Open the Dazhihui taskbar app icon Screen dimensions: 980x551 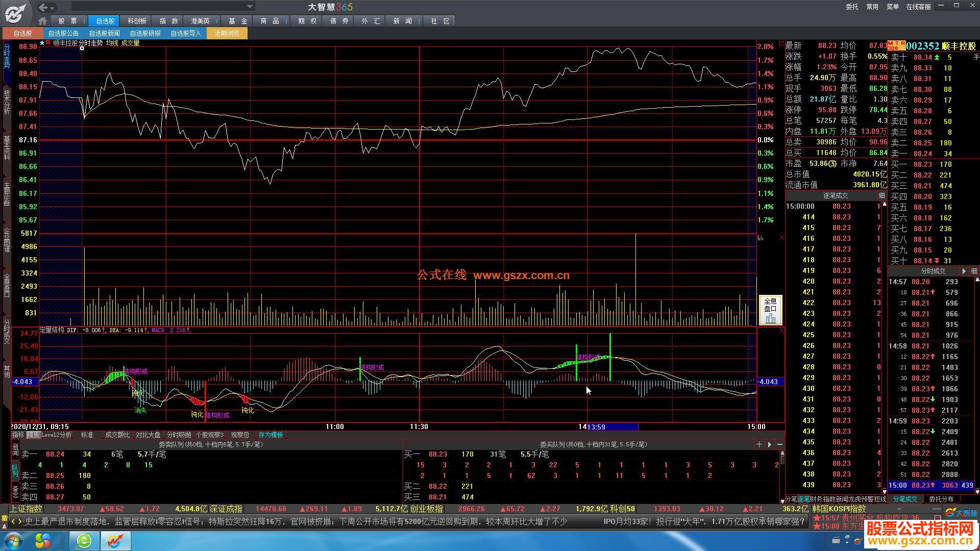coord(115,540)
